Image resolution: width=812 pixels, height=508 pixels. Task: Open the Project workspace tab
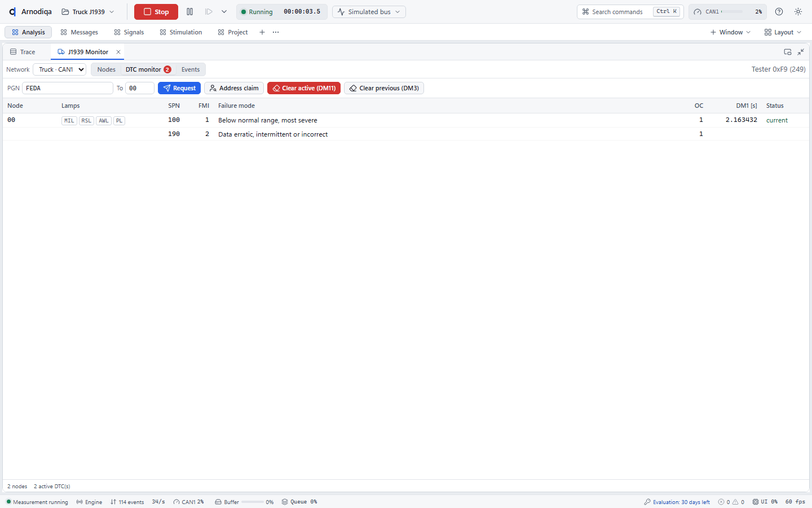tap(232, 32)
